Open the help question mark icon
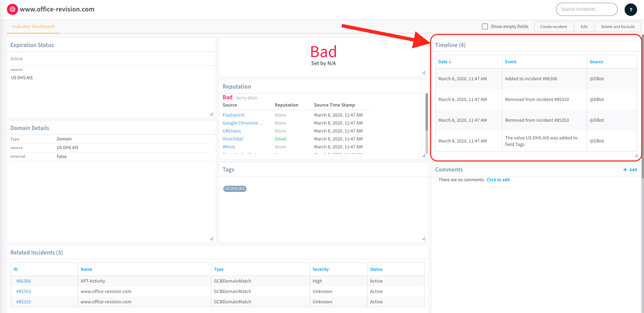644x313 pixels. point(630,10)
